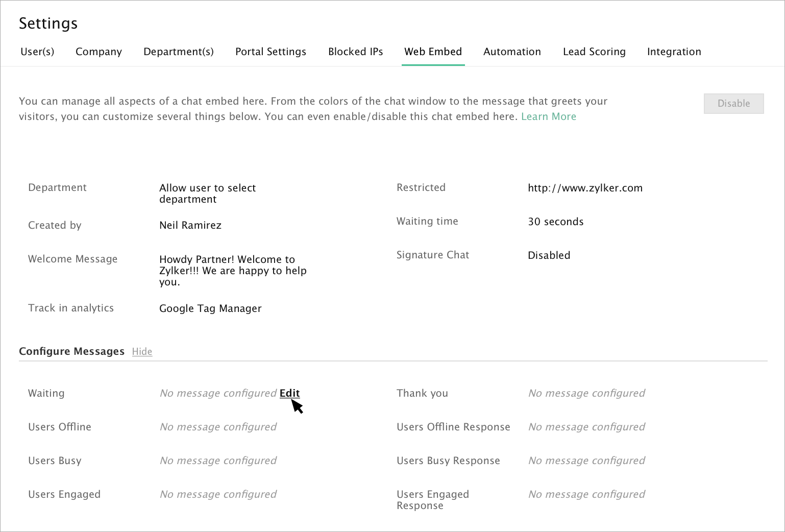Click the Thank you message placeholder
Image resolution: width=785 pixels, height=532 pixels.
pyautogui.click(x=586, y=393)
